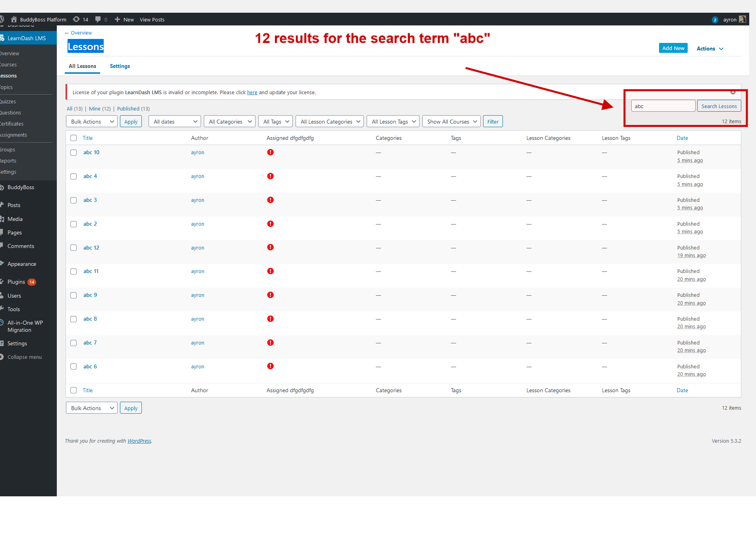Open the All Tags dropdown
The width and height of the screenshot is (756, 544).
[276, 122]
